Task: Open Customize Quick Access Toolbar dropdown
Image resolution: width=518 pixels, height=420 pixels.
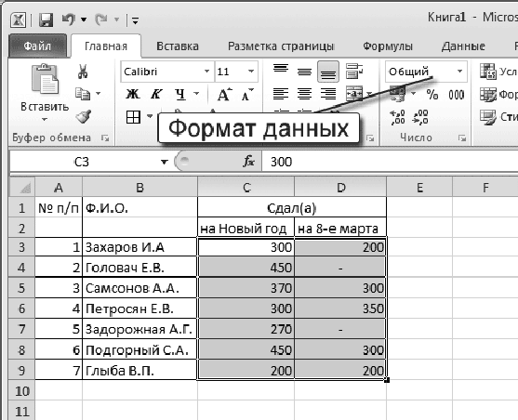Action: [x=135, y=20]
